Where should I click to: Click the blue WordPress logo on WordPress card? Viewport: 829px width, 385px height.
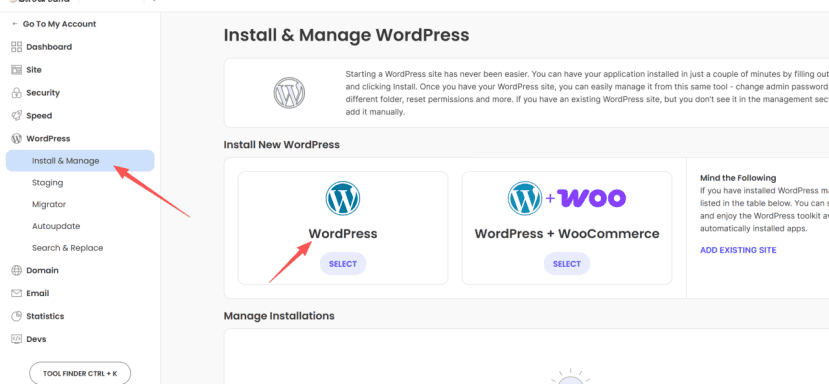343,198
